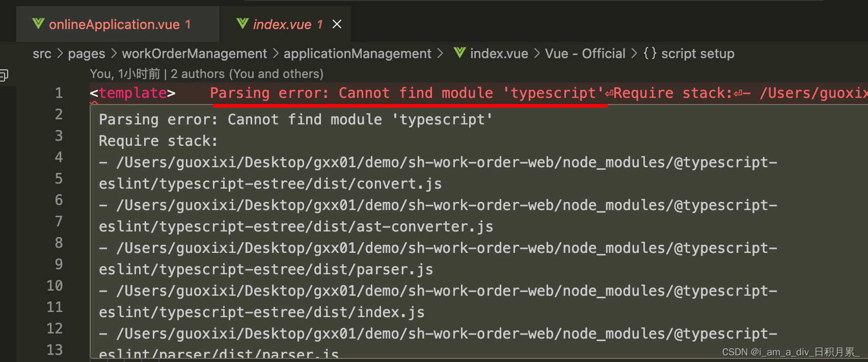Close the index.vue tab
Viewport: 868px width, 362px height.
point(337,24)
